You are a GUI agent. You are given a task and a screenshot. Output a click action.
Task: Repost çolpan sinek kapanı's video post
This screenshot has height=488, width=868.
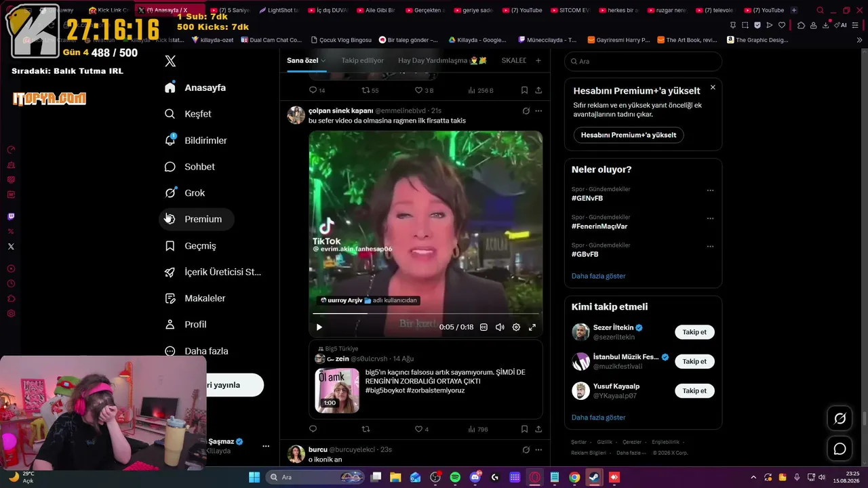[x=366, y=429]
